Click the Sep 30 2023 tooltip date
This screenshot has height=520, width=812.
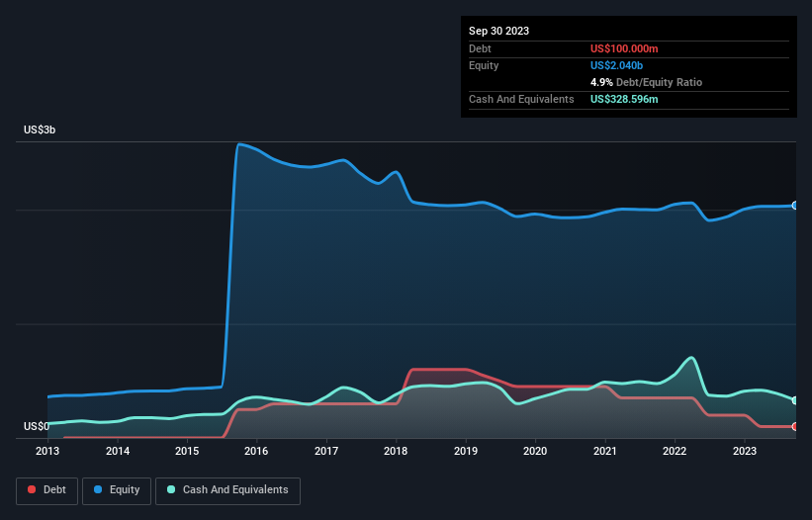(x=498, y=31)
